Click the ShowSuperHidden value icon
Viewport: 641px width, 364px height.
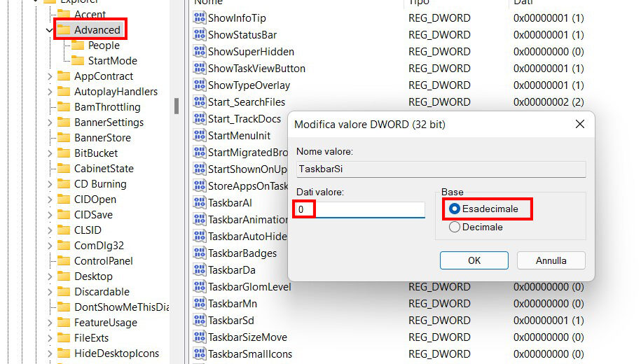click(x=200, y=52)
